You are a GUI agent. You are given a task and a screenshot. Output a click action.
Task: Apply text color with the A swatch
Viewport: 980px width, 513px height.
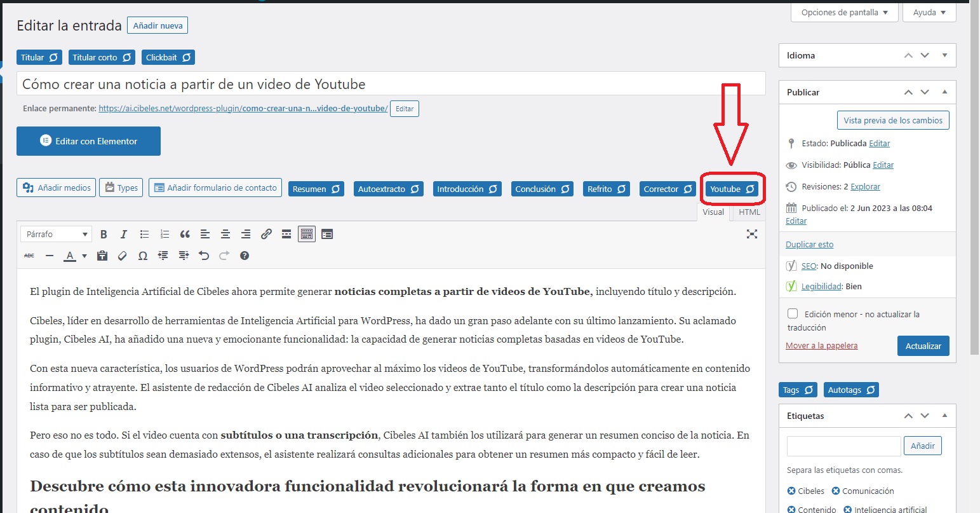(x=69, y=256)
